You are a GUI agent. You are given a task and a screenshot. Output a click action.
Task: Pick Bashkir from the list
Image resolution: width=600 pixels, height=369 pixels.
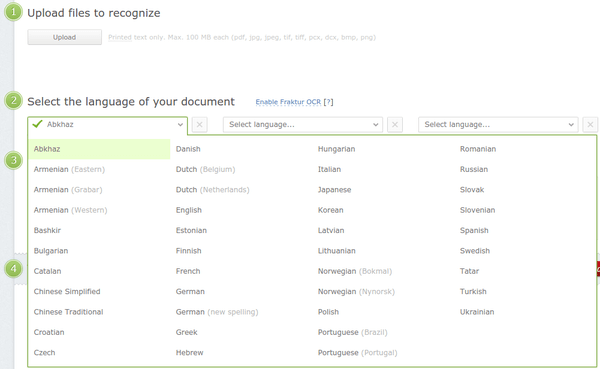coord(47,230)
